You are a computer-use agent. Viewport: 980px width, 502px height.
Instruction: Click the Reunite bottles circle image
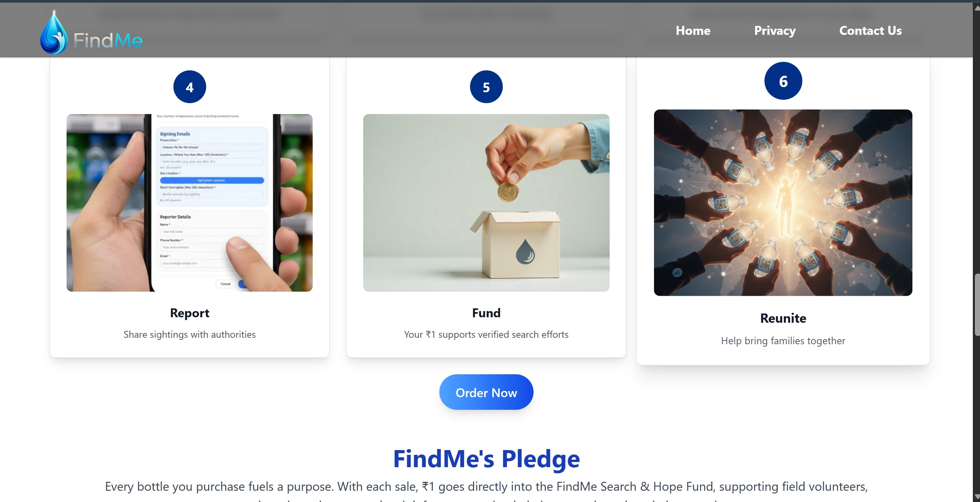783,203
